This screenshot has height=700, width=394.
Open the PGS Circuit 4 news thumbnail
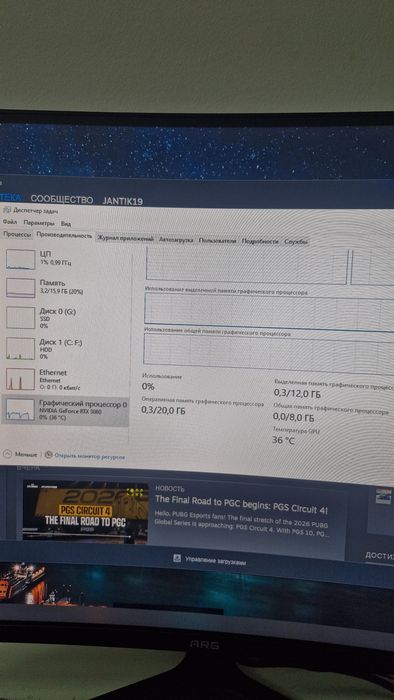[85, 512]
